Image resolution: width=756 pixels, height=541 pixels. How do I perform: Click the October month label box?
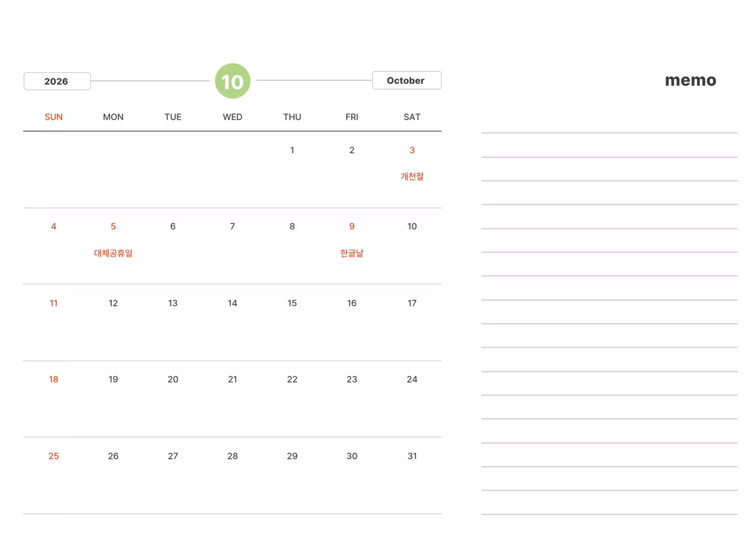(406, 80)
